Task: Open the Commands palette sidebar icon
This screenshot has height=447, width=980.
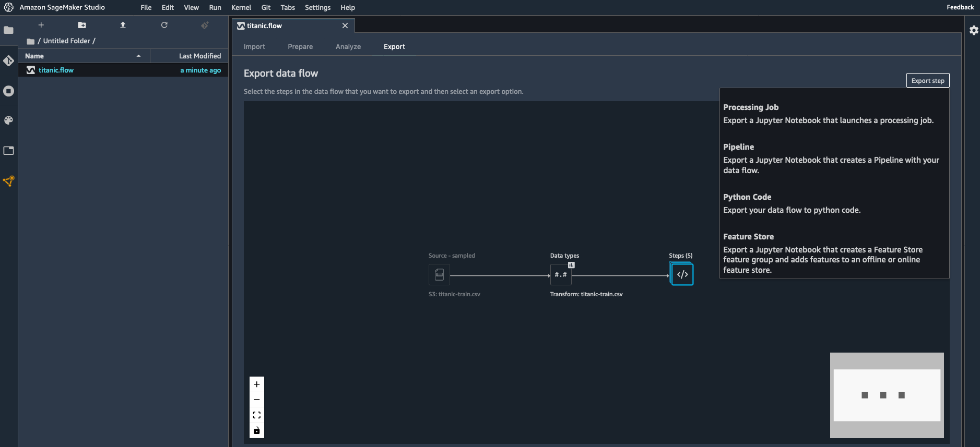Action: pyautogui.click(x=8, y=120)
